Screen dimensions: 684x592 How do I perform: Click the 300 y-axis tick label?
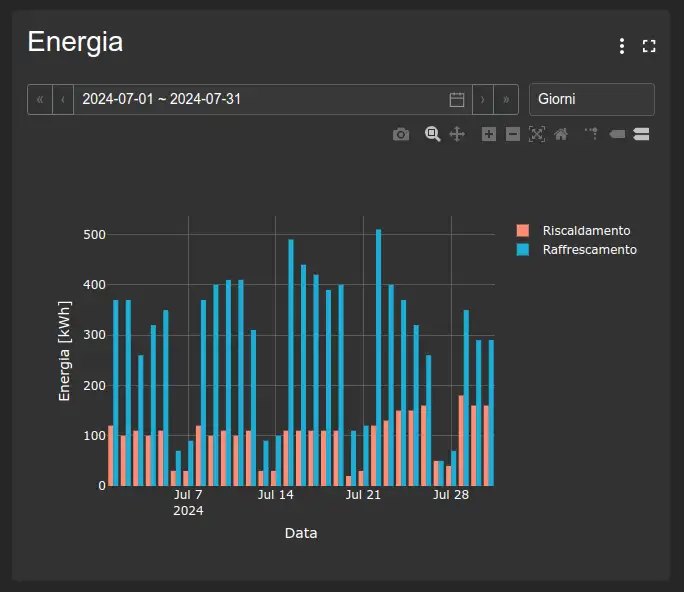click(95, 335)
